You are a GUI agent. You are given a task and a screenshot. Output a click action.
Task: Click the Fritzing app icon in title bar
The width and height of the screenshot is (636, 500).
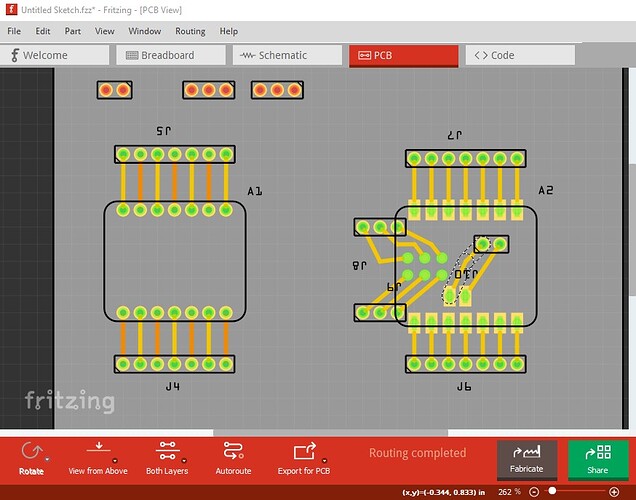tap(11, 10)
